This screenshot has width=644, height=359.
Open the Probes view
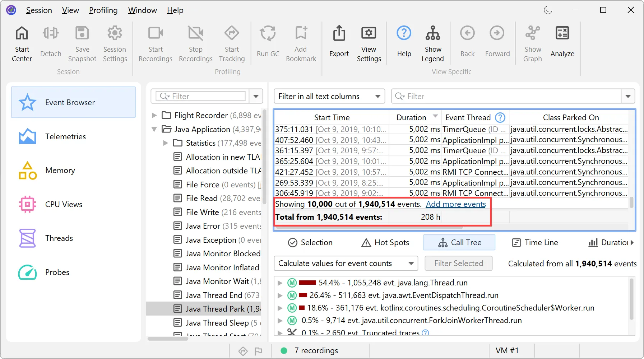coord(57,272)
